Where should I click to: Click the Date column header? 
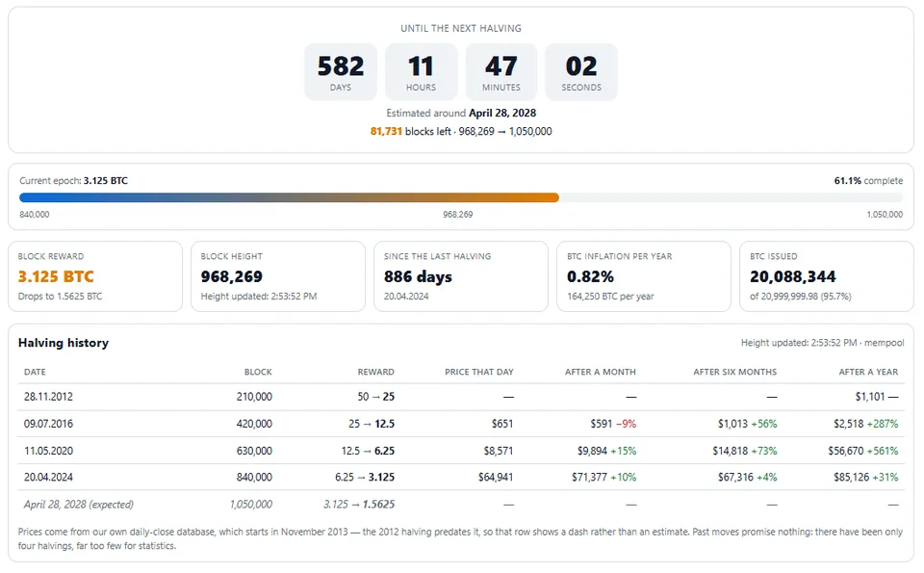point(35,372)
